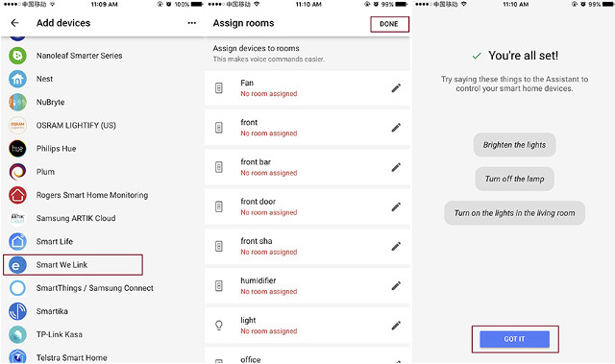
Task: Tap the back arrow in Add devices
Action: pyautogui.click(x=15, y=23)
